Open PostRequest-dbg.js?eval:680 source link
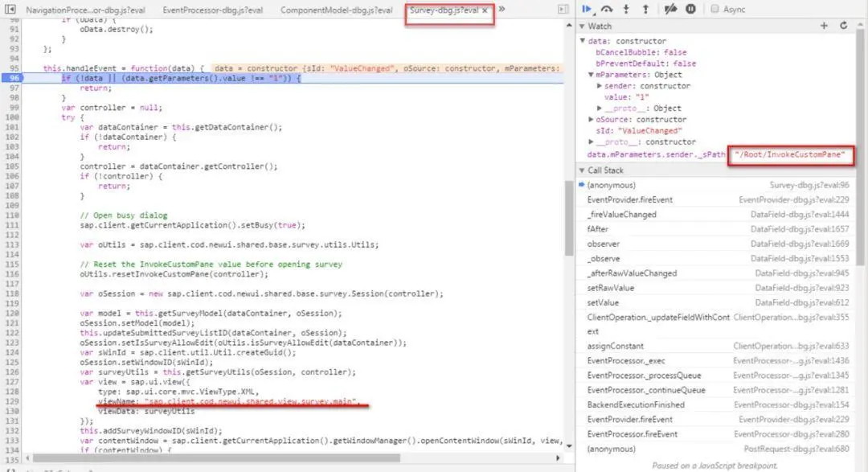The image size is (868, 472). [796, 449]
